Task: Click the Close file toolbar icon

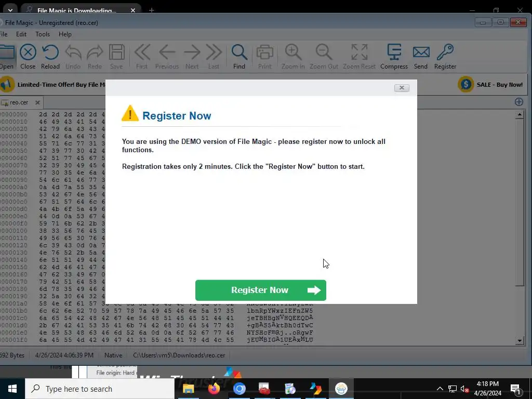Action: (28, 57)
